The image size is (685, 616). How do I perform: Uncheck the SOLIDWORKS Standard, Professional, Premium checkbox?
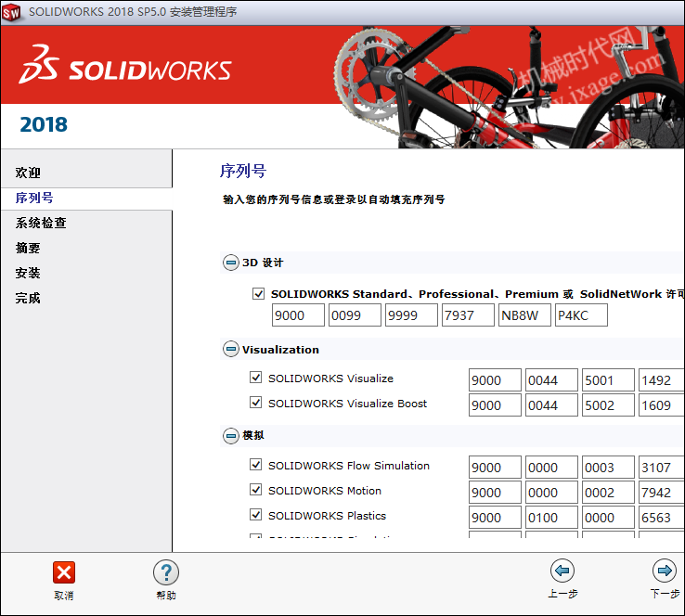click(258, 293)
